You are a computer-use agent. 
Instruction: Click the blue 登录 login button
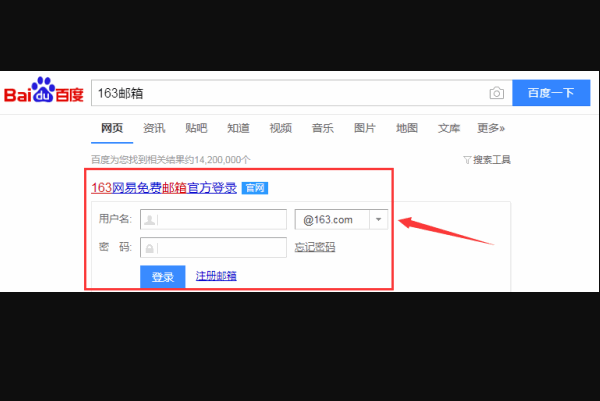click(162, 277)
